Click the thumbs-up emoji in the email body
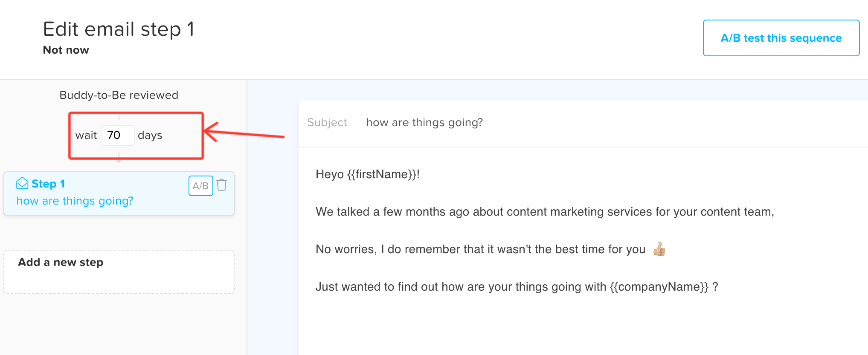868x355 pixels. (x=659, y=249)
